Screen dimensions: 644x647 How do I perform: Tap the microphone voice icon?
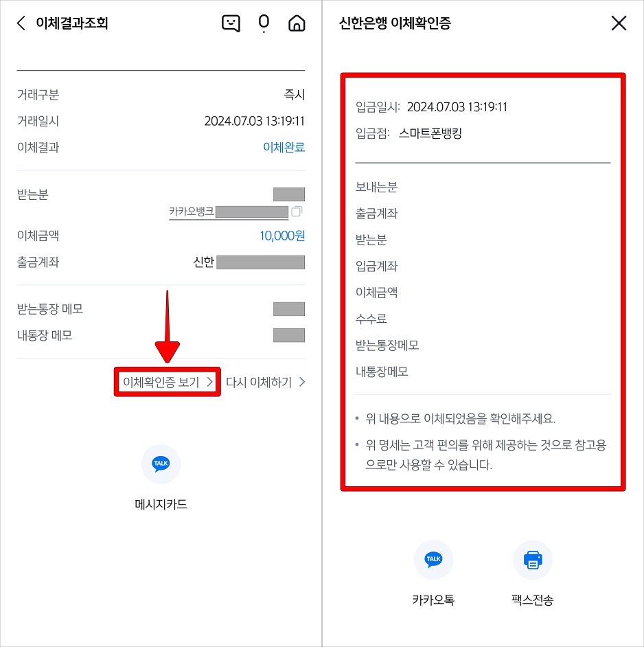[x=264, y=23]
